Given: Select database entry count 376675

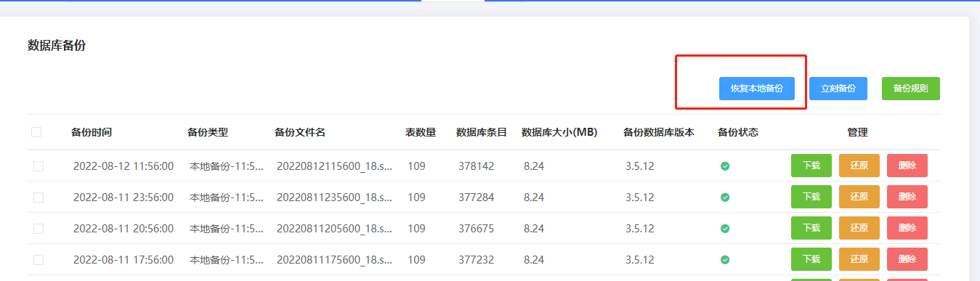Looking at the screenshot, I should (x=476, y=229).
